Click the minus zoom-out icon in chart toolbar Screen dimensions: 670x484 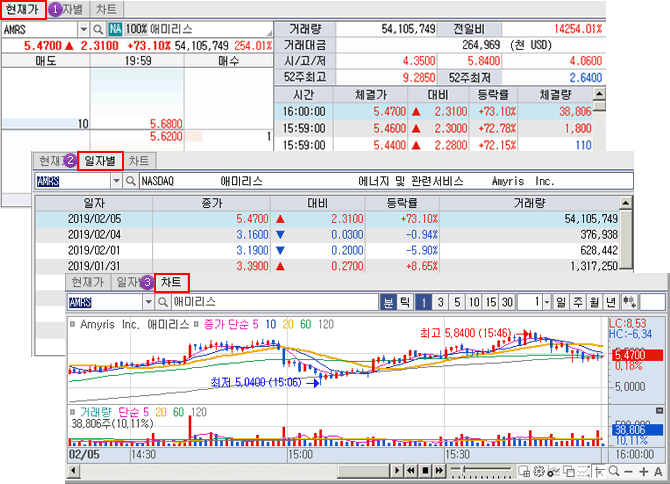pos(628,472)
